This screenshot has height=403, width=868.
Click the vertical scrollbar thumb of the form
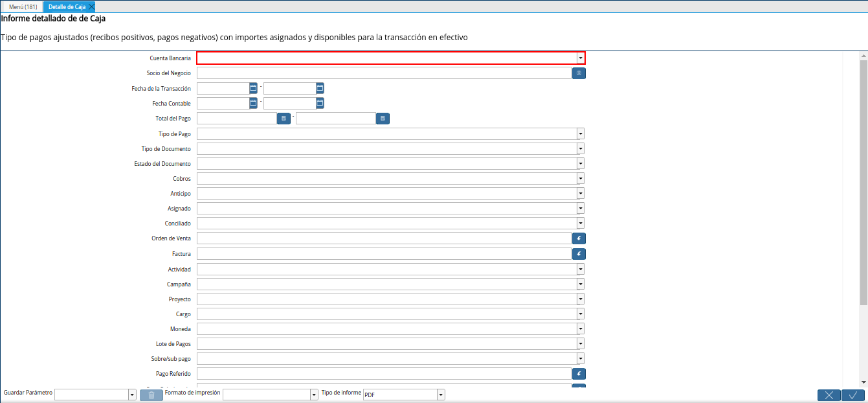(863, 181)
